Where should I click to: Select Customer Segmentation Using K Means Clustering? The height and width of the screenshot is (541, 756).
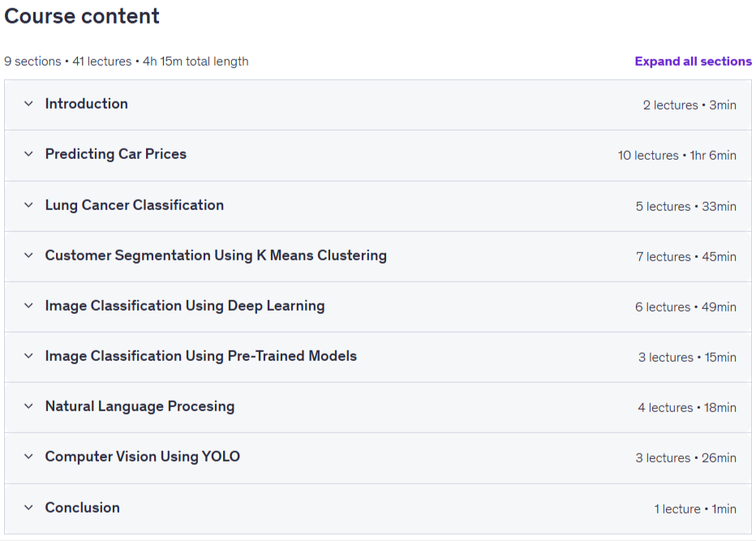(216, 255)
